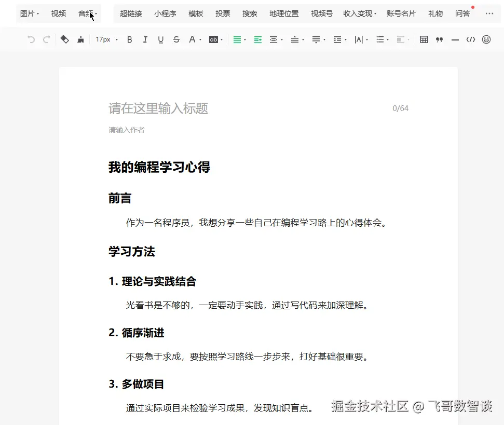Click the paragraph starting 作为一名程序员
This screenshot has height=425, width=504.
tap(258, 223)
